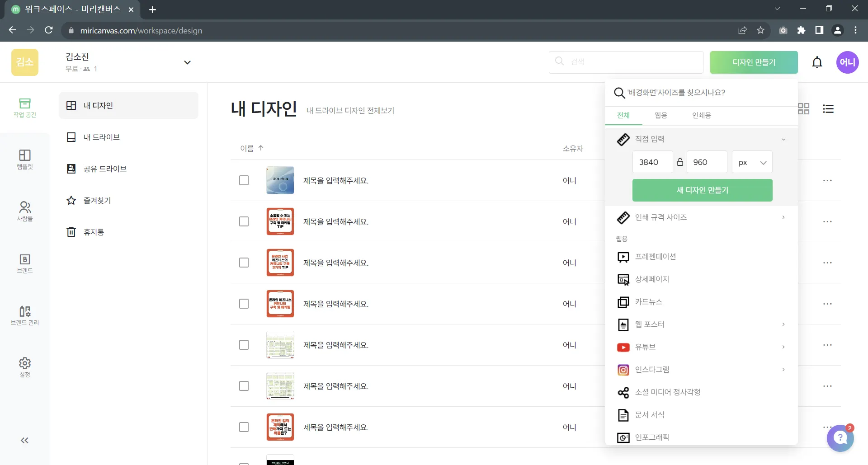
Task: Check the fifth design row checkbox
Action: [x=244, y=345]
